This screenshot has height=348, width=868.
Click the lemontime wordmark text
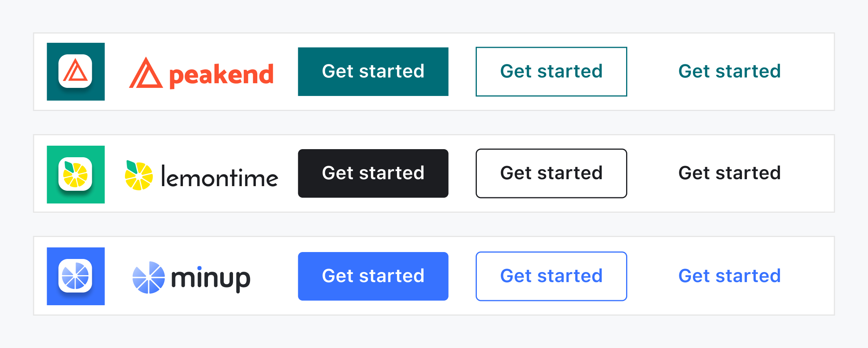coord(220,177)
